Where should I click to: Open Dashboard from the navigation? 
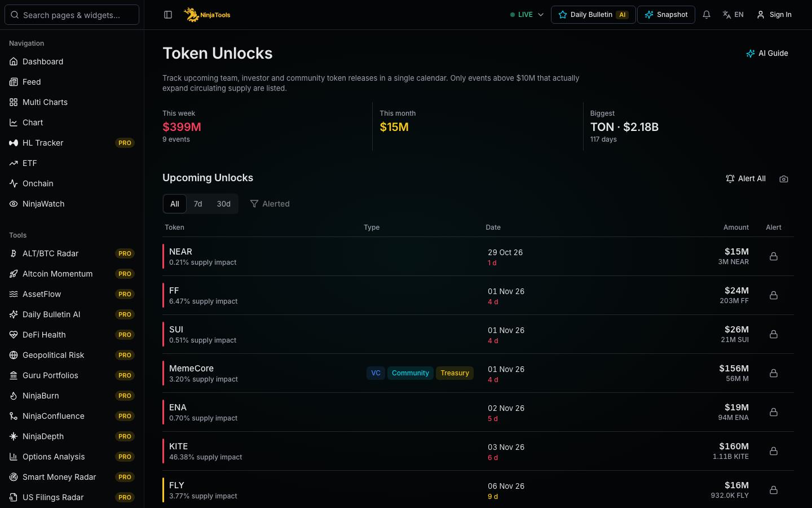tap(72, 62)
